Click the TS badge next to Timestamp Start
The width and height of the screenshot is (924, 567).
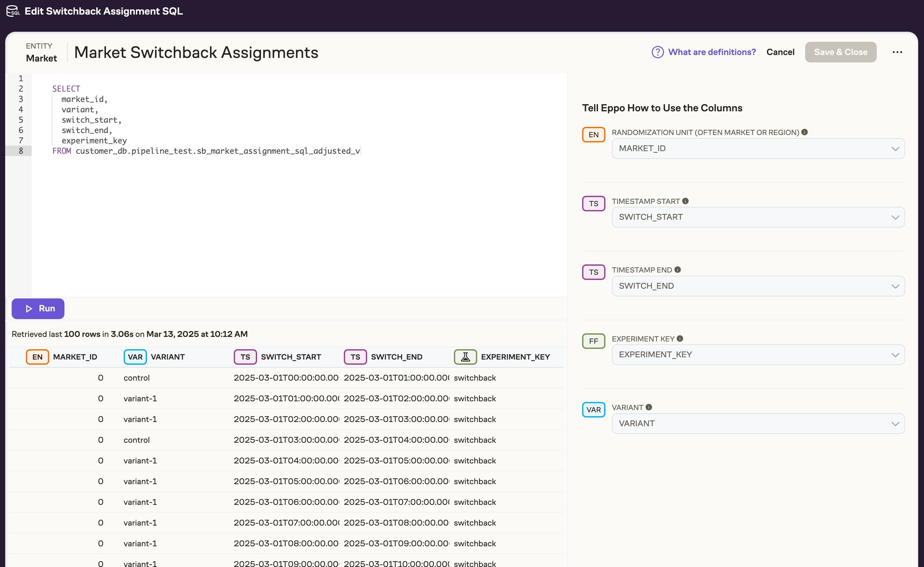(593, 203)
